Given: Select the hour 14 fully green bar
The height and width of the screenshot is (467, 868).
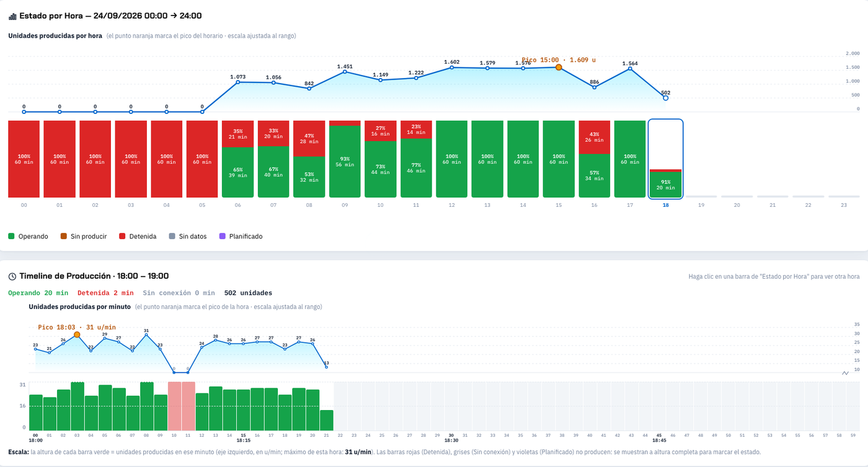Looking at the screenshot, I should click(x=523, y=159).
